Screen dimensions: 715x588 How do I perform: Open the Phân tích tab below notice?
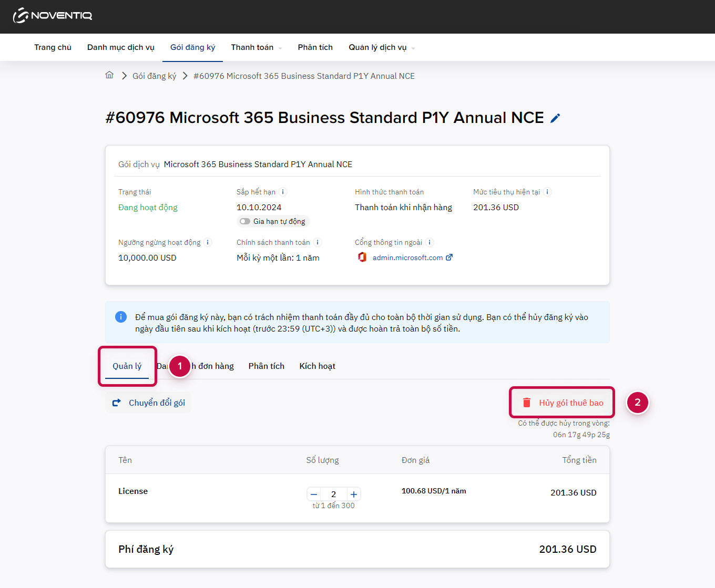267,366
